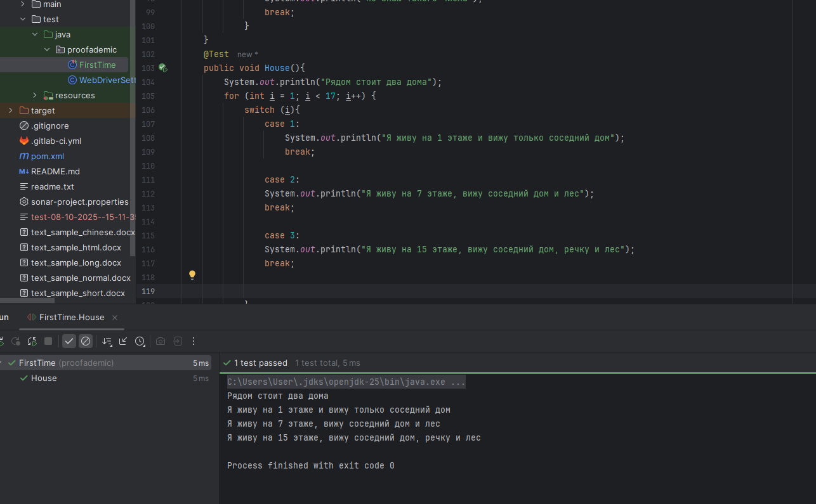Select the FirstTime.House run tab
This screenshot has height=504, width=816.
[72, 318]
